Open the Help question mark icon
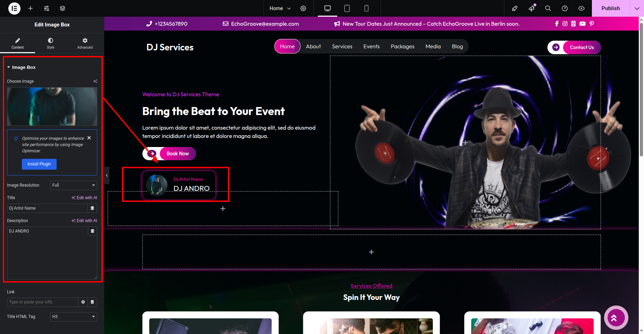 click(x=565, y=8)
